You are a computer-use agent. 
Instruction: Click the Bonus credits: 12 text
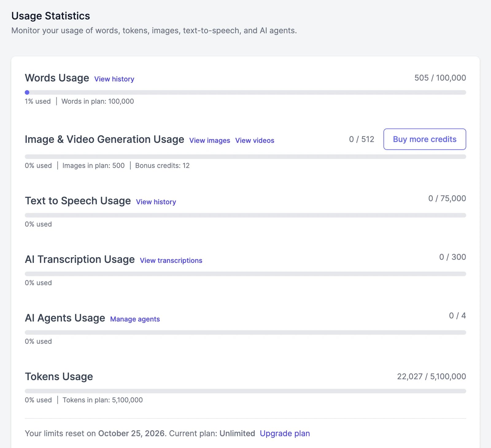162,166
